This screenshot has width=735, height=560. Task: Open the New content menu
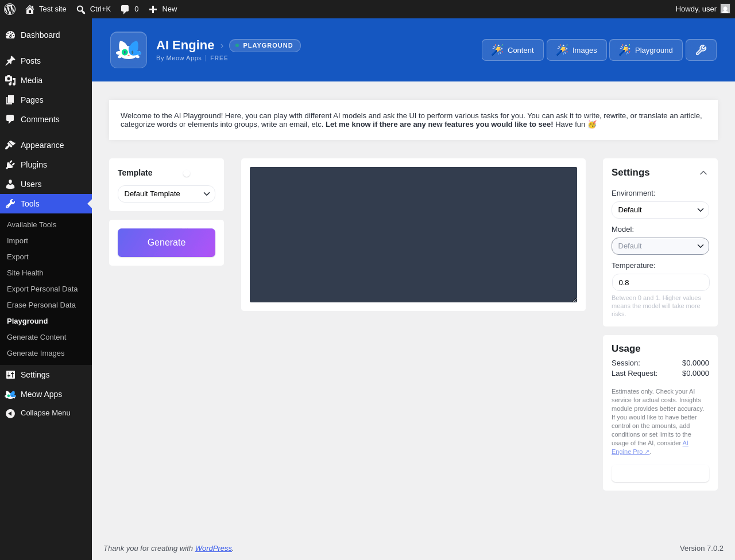pos(163,9)
